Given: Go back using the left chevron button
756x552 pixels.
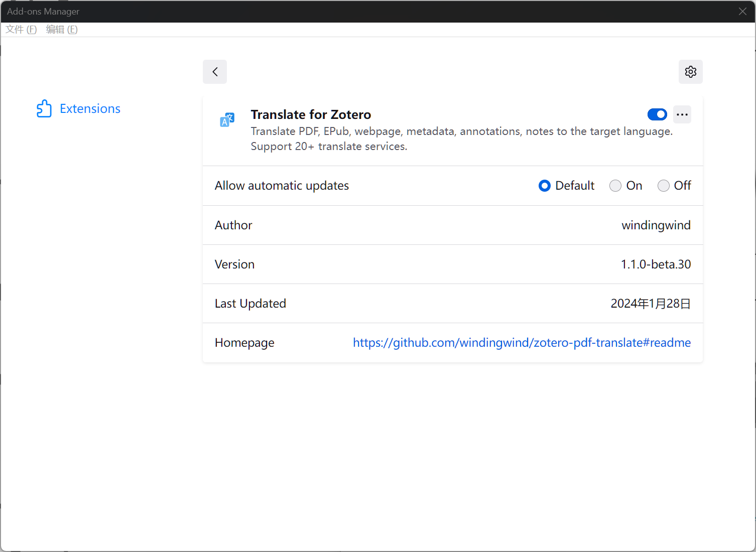Looking at the screenshot, I should click(x=215, y=72).
